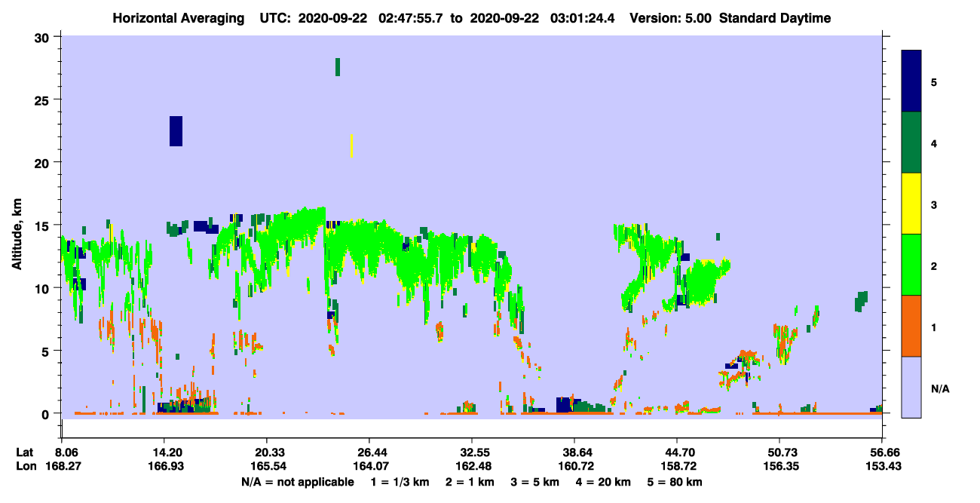Click longitude value 156.35
Viewport: 980px width, 503px height.
click(779, 467)
